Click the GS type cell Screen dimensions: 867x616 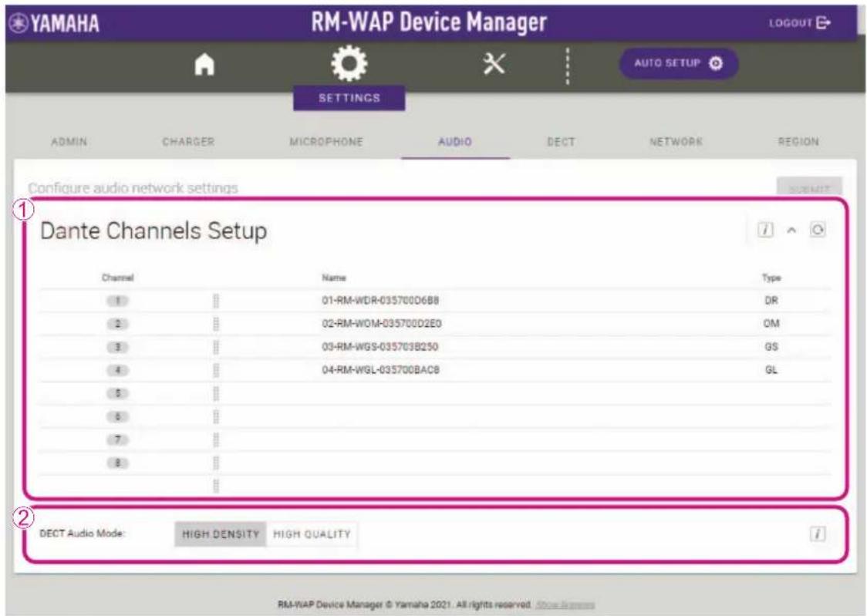(771, 347)
